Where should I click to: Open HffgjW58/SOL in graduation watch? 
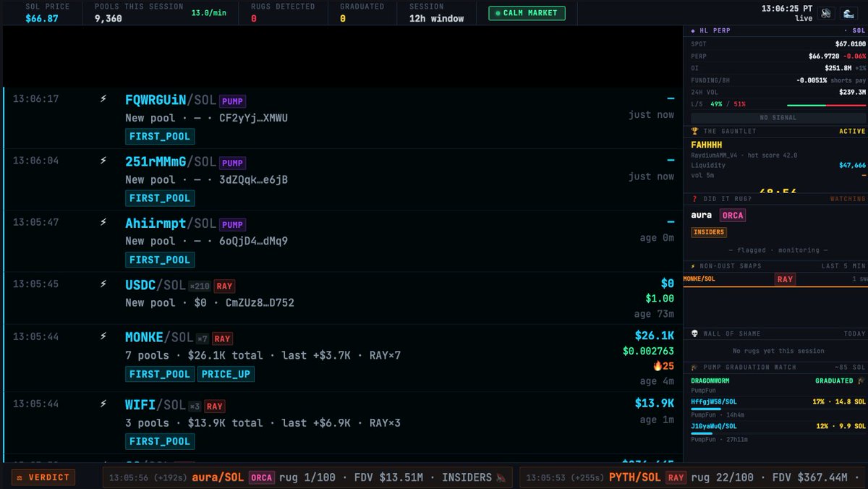pos(714,401)
